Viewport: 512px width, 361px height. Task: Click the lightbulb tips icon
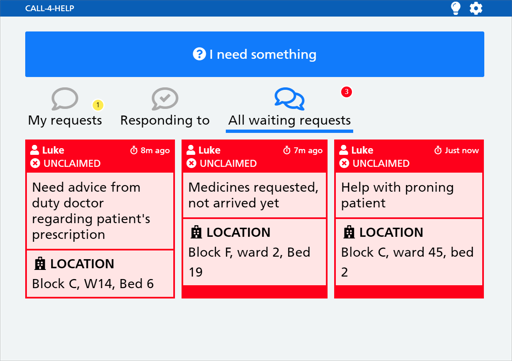(455, 8)
